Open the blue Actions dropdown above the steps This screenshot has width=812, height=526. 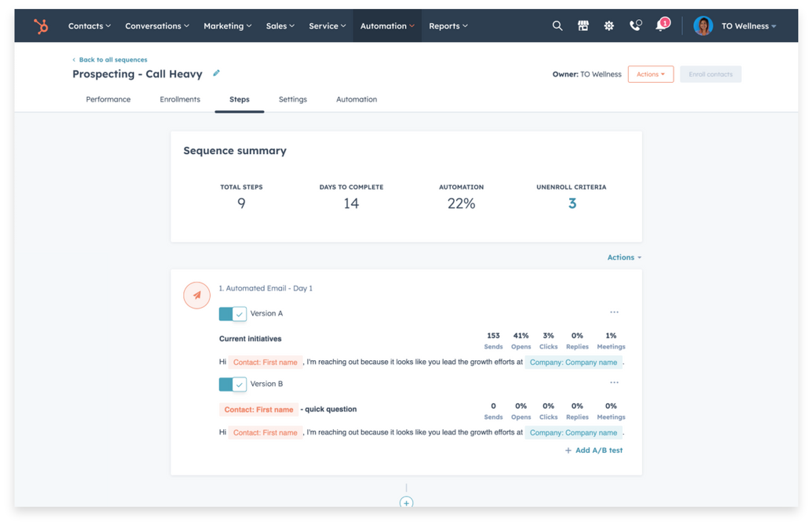(624, 258)
